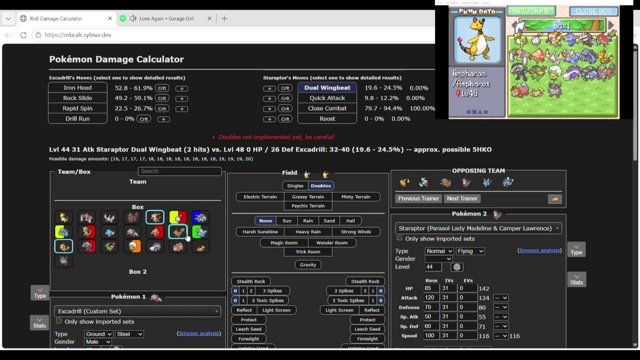Toggle Gravity on the field
Screen dimensions: 640x360
click(308, 265)
